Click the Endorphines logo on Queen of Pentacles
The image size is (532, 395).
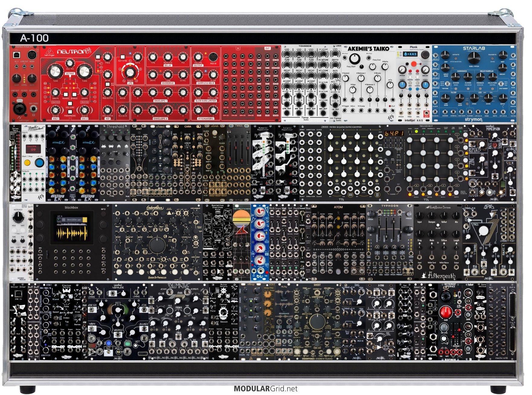(x=155, y=208)
